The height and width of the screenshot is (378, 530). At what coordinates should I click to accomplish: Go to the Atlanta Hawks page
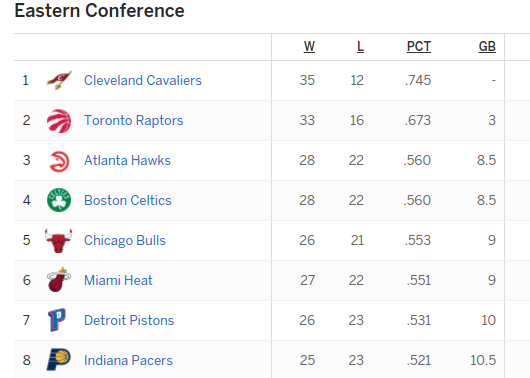pos(127,160)
